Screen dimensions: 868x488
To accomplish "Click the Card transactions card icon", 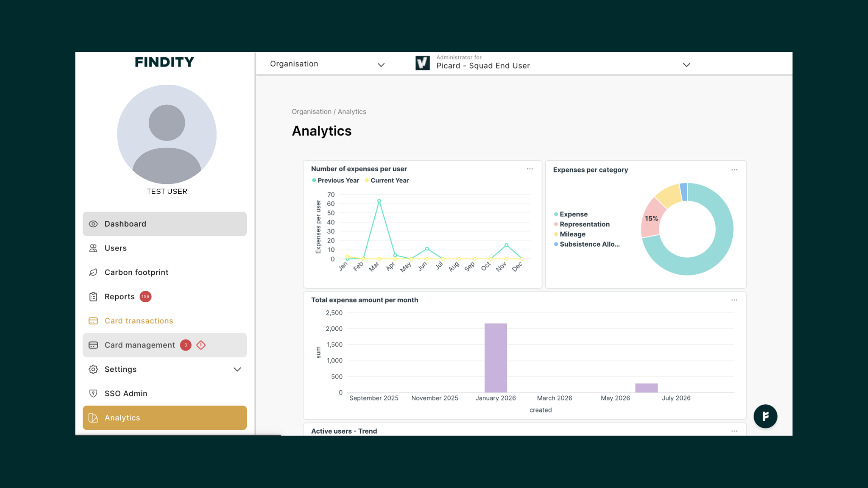I will 93,321.
